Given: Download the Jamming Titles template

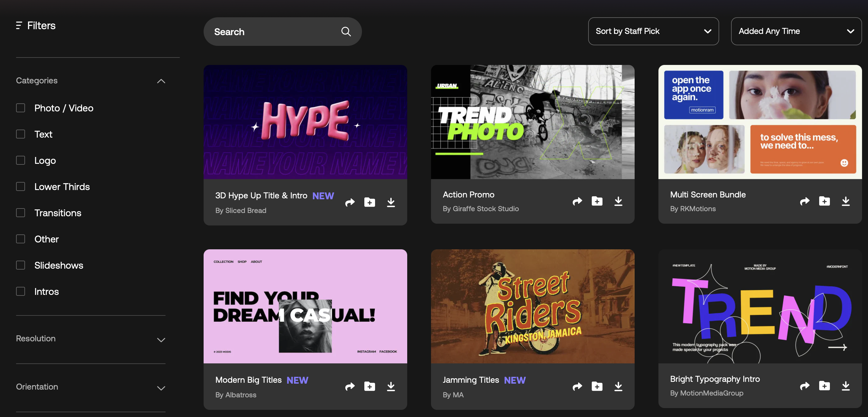Looking at the screenshot, I should pos(618,386).
